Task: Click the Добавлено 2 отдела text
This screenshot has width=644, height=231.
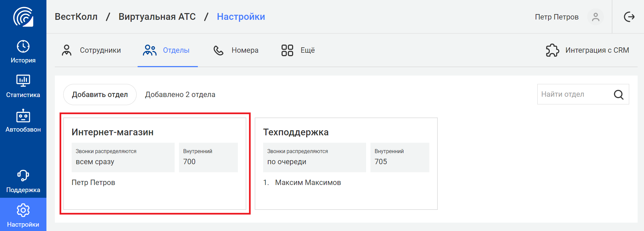Action: [x=180, y=95]
